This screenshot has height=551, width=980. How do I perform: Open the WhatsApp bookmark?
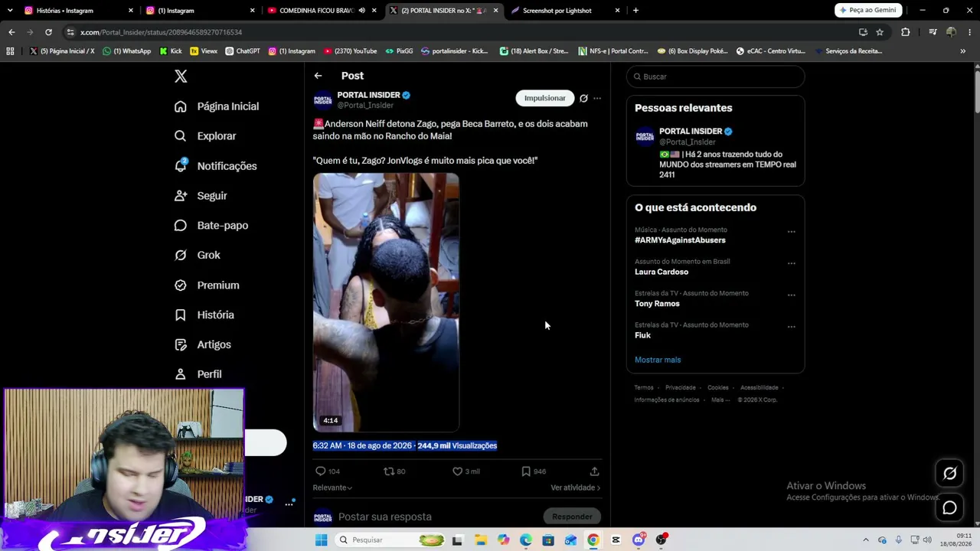[127, 51]
